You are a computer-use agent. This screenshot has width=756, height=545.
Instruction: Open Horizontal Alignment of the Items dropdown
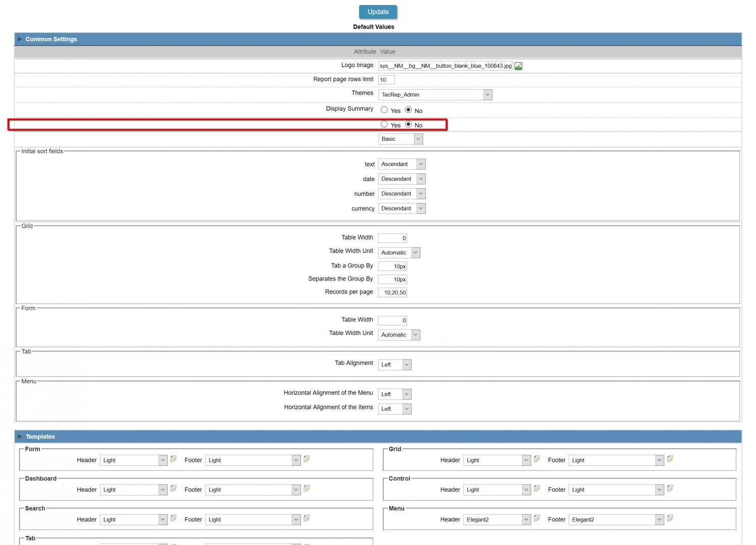(x=395, y=409)
